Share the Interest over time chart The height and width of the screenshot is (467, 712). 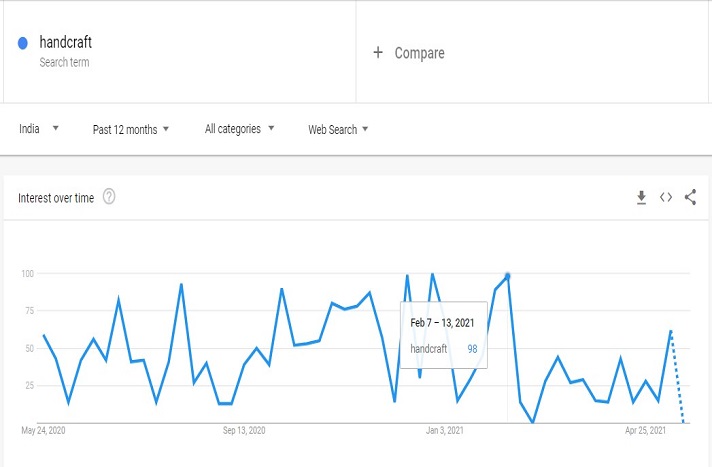tap(690, 198)
